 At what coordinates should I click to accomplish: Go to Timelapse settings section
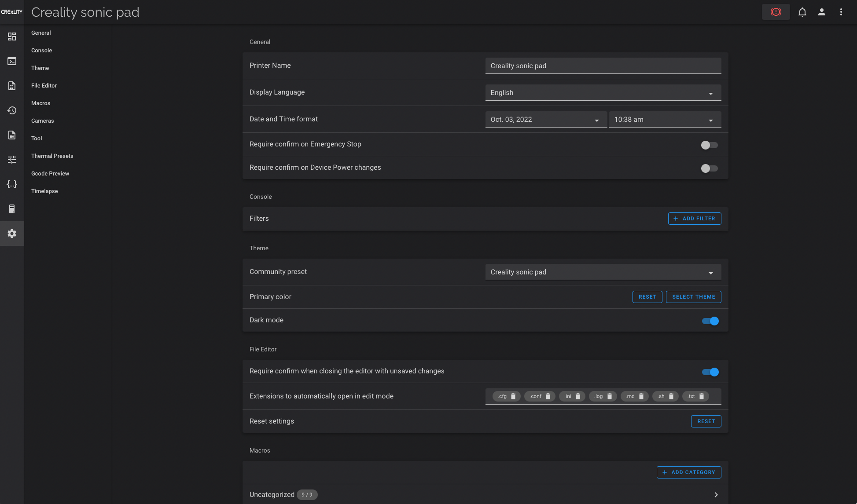[x=44, y=191]
